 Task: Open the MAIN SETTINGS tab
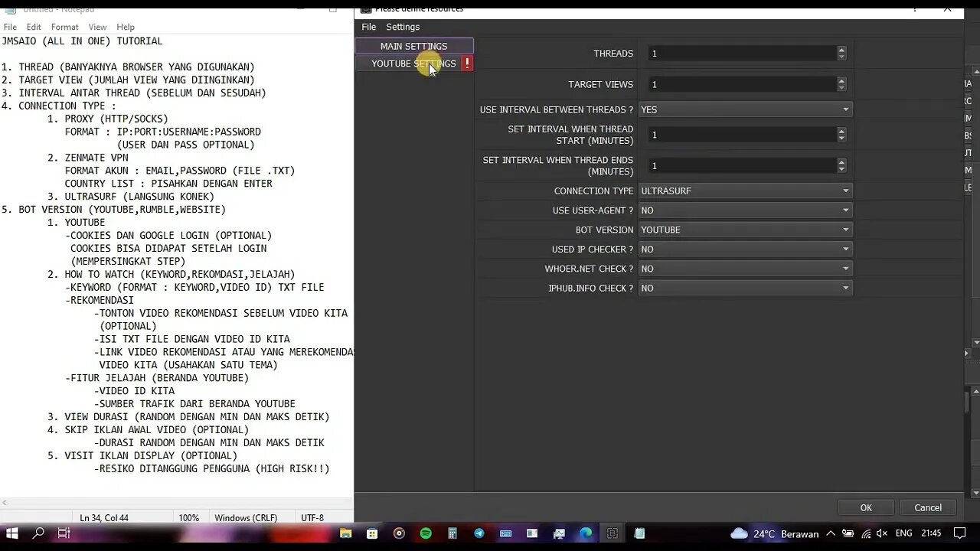click(x=413, y=46)
